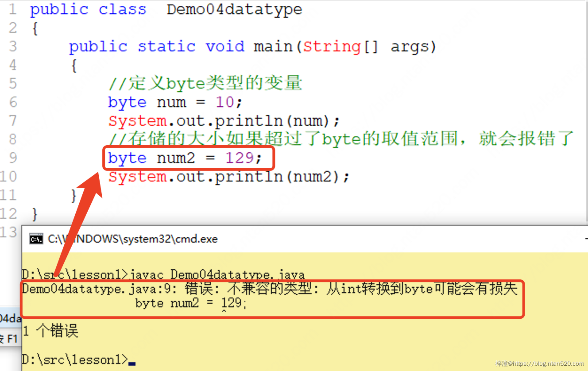Select the word 'String' in main signature
Viewport: 588px width, 371px height.
pyautogui.click(x=332, y=46)
